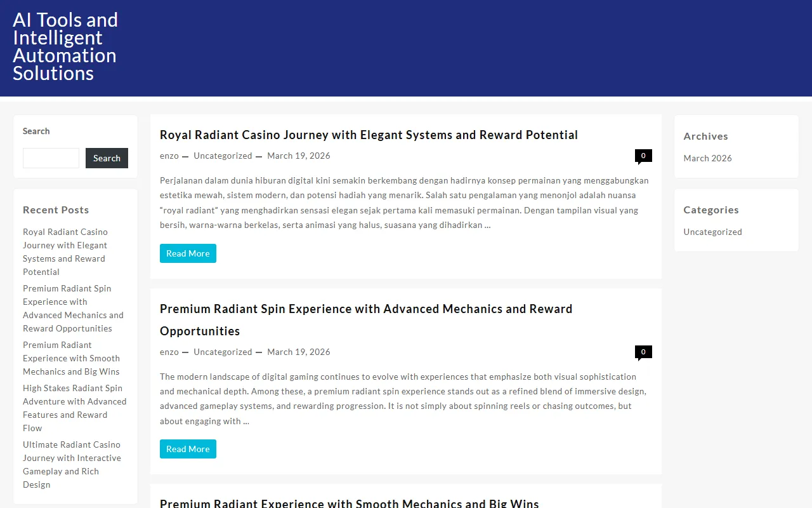Click the March 19, 2026 date on first post

299,156
